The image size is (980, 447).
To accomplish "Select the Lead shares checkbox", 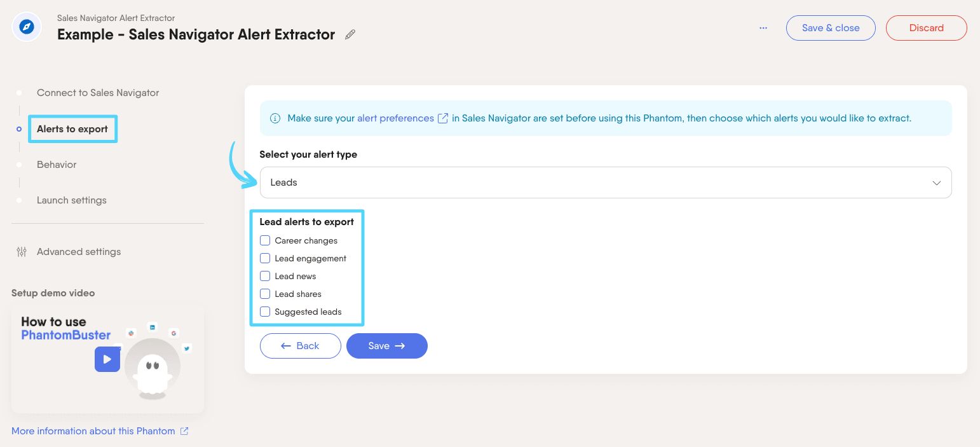I will click(265, 294).
